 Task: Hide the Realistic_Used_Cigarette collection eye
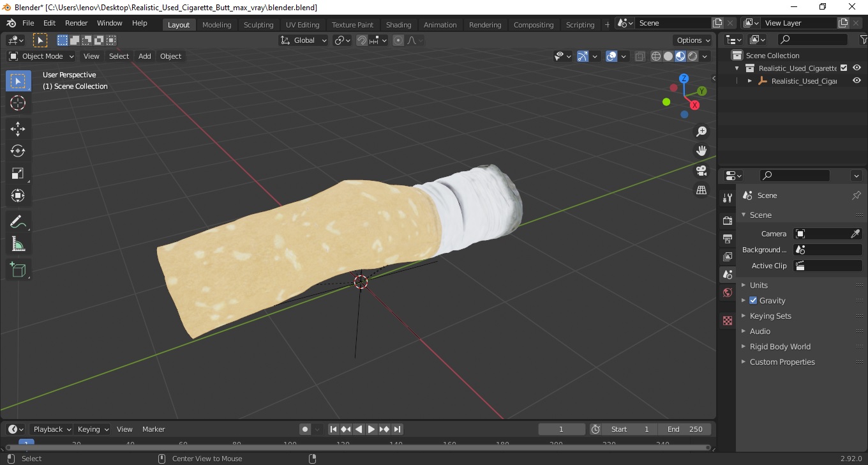tap(857, 68)
